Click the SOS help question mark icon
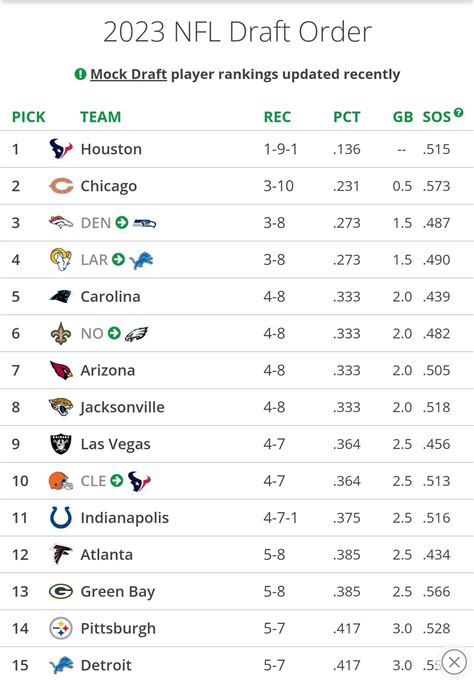Viewport: 474px width, 683px height. [458, 112]
